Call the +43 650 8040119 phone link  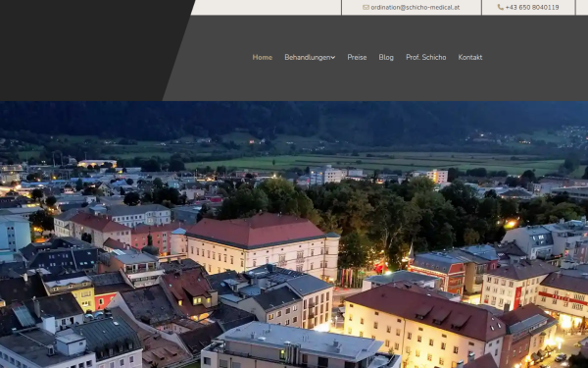[x=532, y=7]
